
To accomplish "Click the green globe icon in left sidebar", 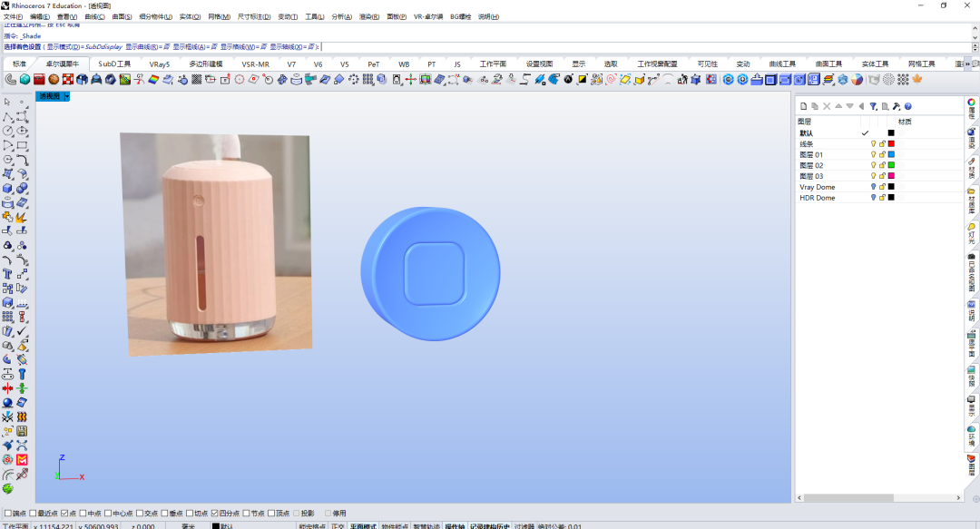I will coord(7,488).
